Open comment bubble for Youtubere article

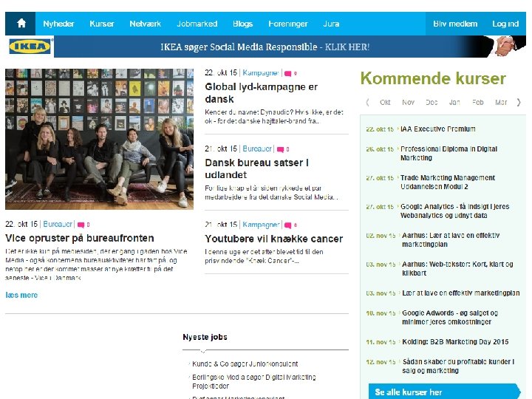click(x=287, y=225)
